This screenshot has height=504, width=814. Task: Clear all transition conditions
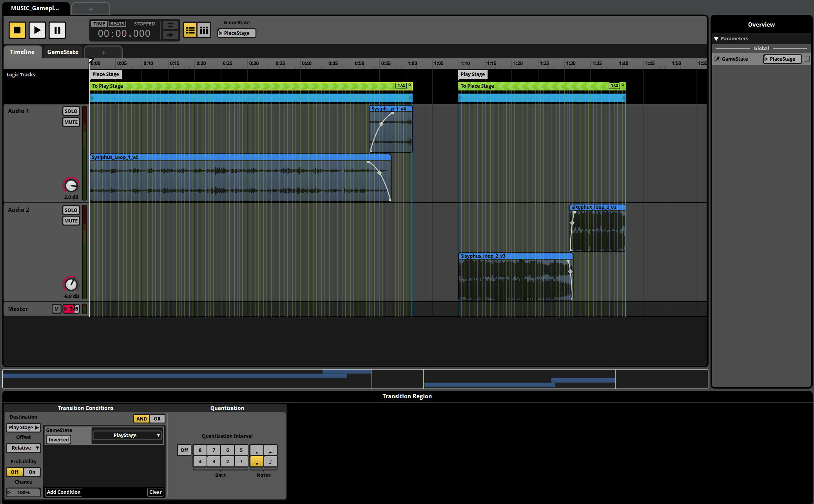point(156,492)
